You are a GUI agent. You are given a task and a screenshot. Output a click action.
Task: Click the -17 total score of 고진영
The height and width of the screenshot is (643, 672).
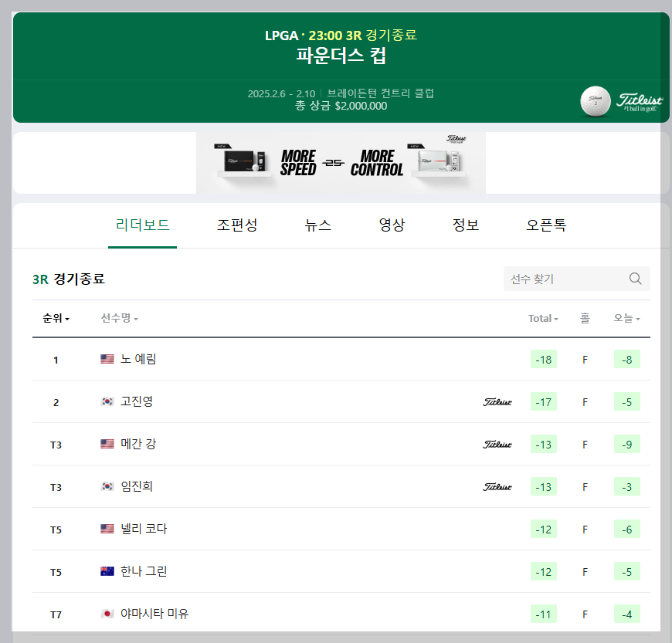pos(544,402)
